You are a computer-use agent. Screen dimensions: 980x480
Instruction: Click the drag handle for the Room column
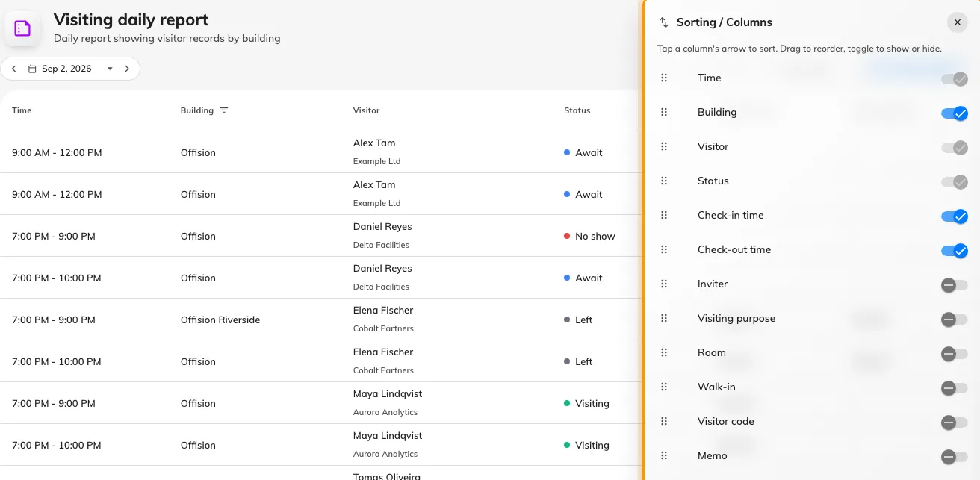[x=664, y=352]
